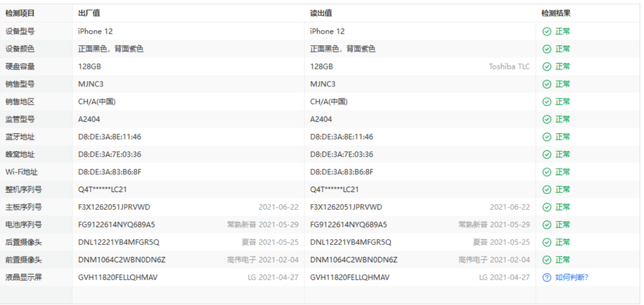Click 正面黑色，背面紫色 in 读出值 column

(x=343, y=49)
